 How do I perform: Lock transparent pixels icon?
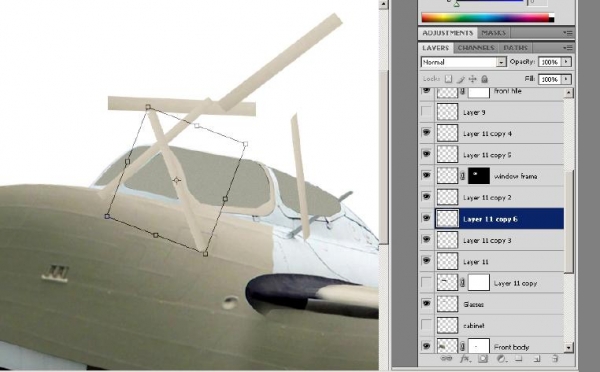point(448,79)
